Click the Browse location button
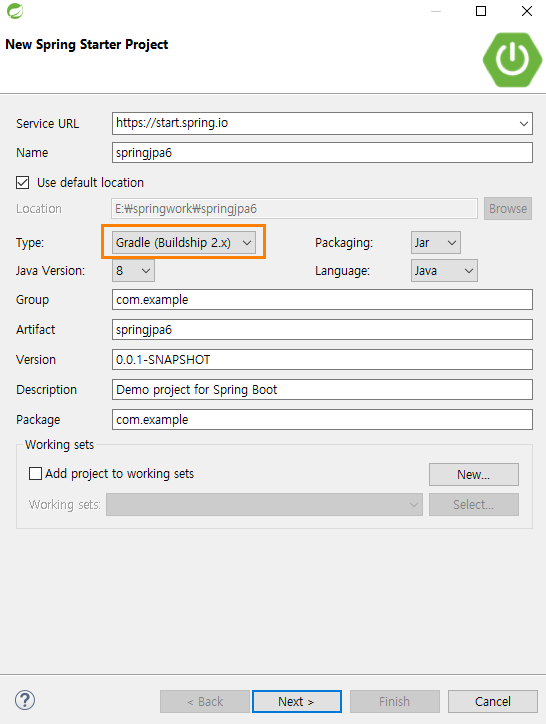This screenshot has width=546, height=724. (x=508, y=209)
